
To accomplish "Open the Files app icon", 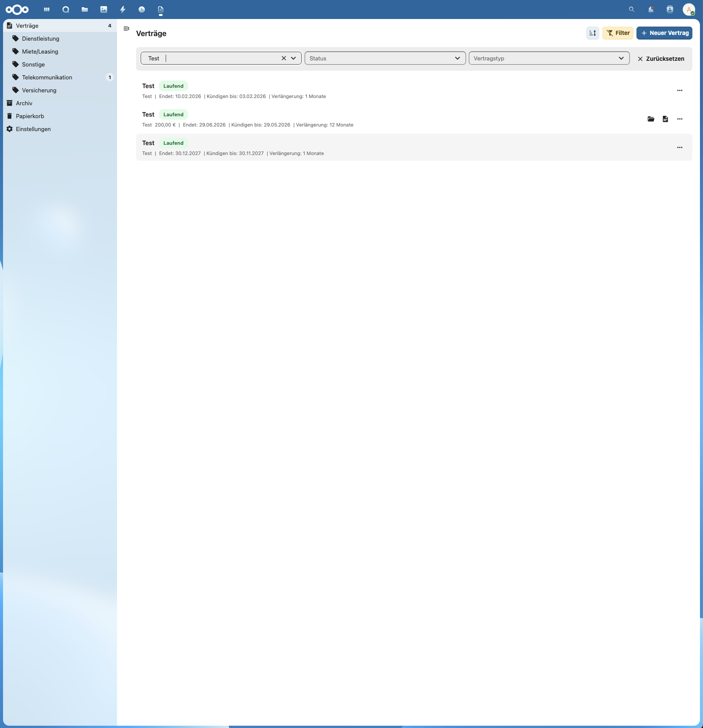I will [x=84, y=9].
